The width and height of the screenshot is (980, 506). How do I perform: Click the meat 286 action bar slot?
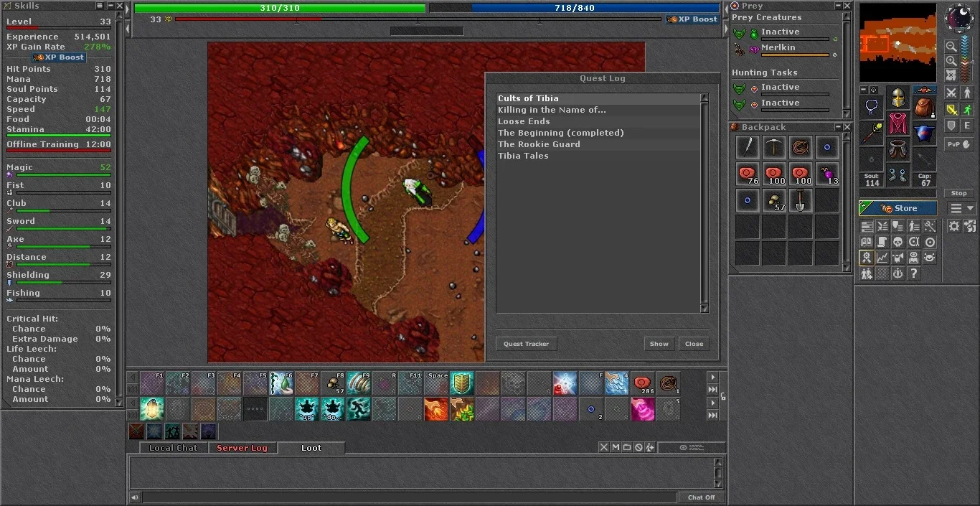[643, 383]
